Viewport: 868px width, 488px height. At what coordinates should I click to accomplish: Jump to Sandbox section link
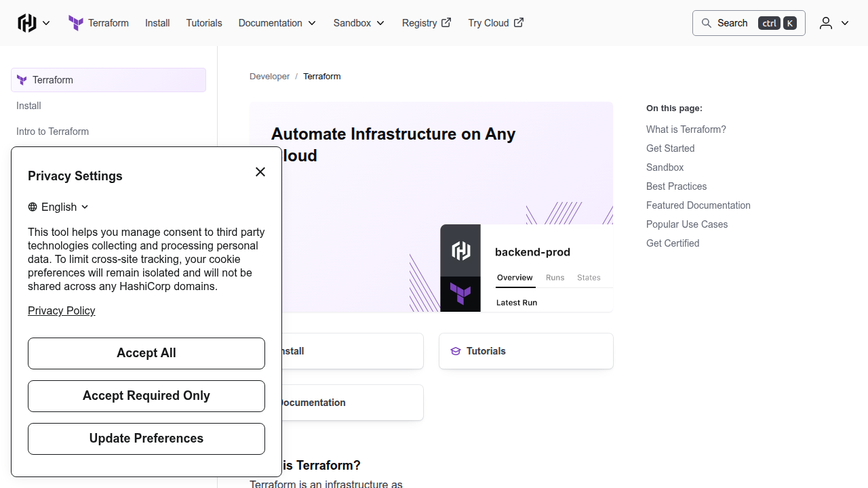click(665, 167)
